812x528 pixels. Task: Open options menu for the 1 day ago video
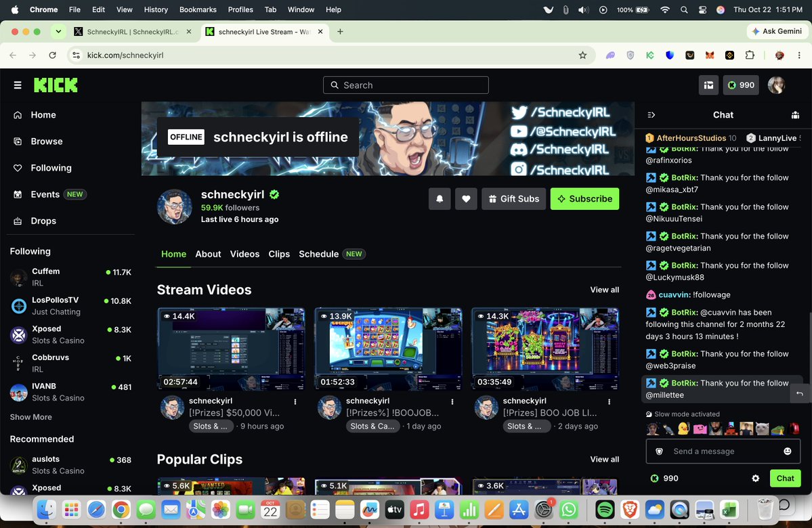click(452, 401)
